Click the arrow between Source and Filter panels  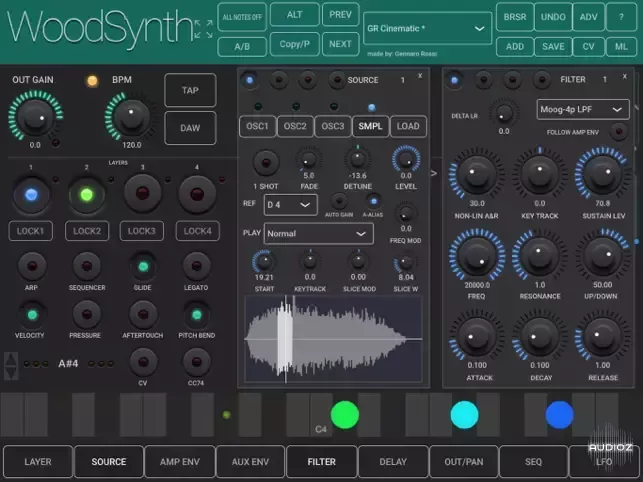pos(434,174)
